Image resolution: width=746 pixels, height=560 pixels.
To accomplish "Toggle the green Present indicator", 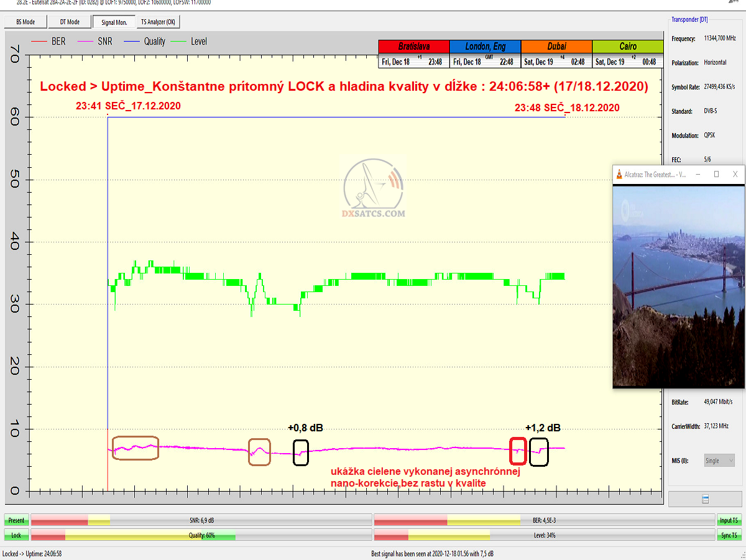I will point(16,520).
